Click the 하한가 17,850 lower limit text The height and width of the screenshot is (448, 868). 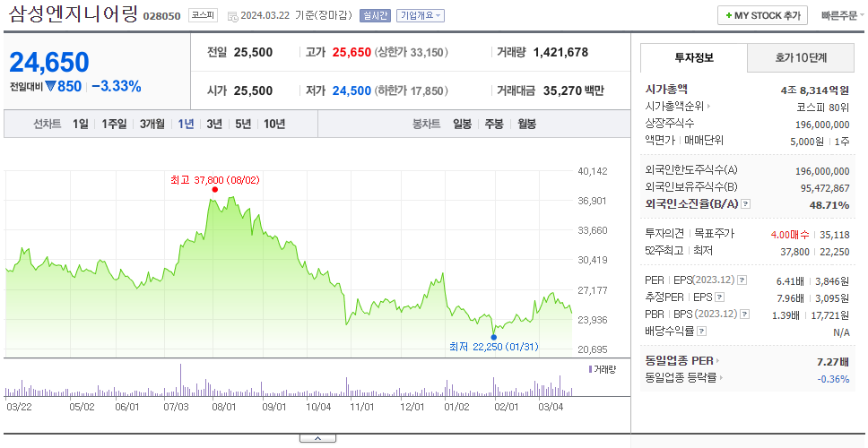412,90
